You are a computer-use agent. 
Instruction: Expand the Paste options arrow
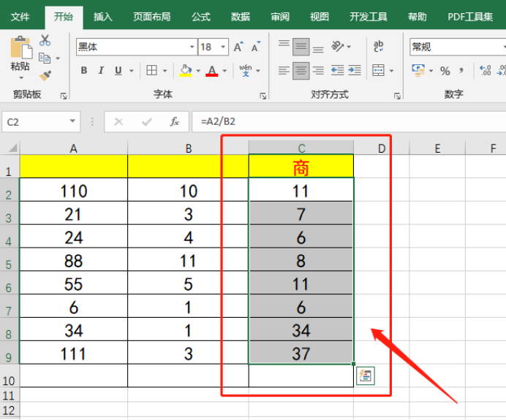pos(21,77)
